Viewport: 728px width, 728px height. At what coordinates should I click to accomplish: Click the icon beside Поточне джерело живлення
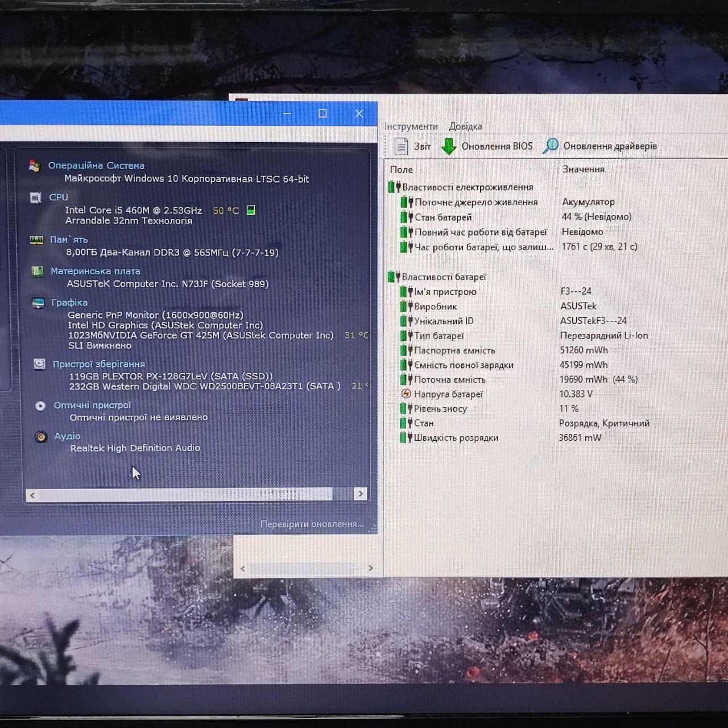[x=407, y=202]
